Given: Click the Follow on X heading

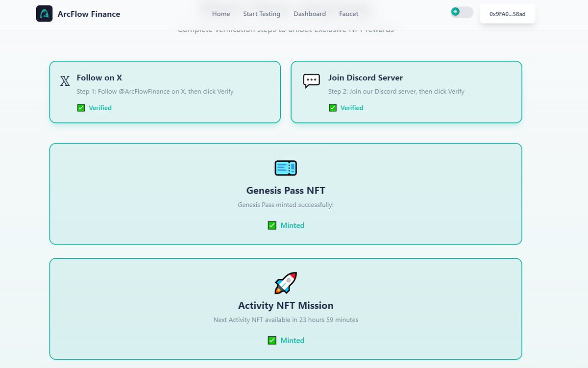Looking at the screenshot, I should [99, 77].
